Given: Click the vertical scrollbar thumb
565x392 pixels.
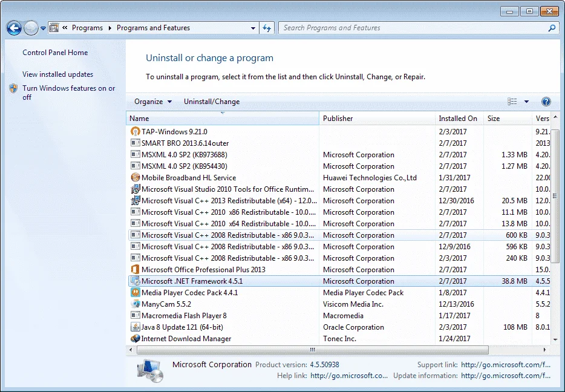Looking at the screenshot, I should [x=555, y=195].
